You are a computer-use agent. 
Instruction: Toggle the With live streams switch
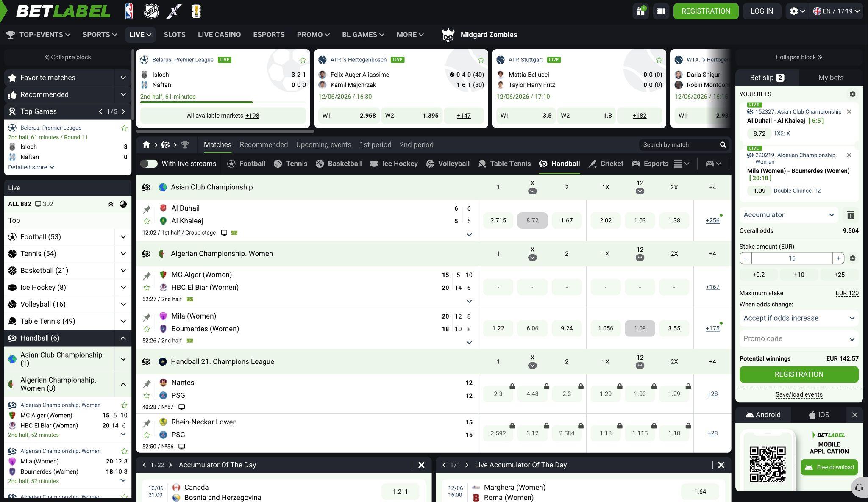pyautogui.click(x=149, y=164)
